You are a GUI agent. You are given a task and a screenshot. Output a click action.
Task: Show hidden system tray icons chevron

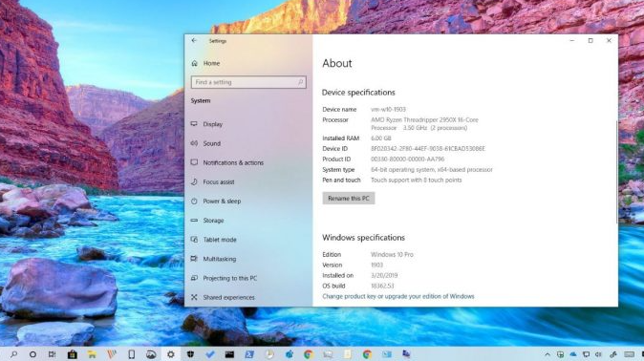(547, 354)
